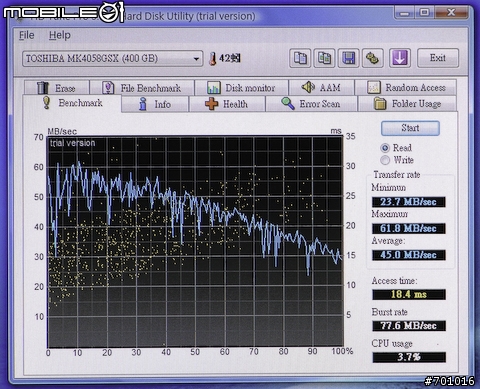Image resolution: width=480 pixels, height=389 pixels.
Task: Open the Help menu
Action: [x=60, y=35]
